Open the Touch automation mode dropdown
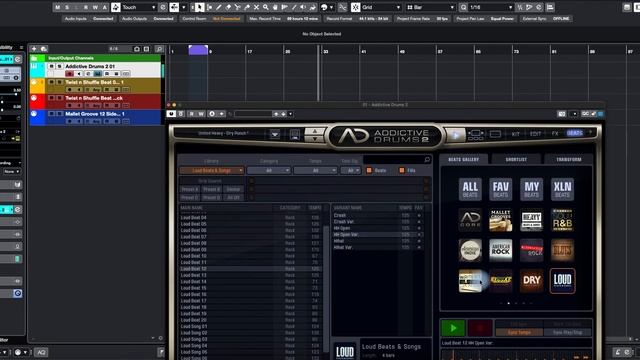 tap(139, 7)
